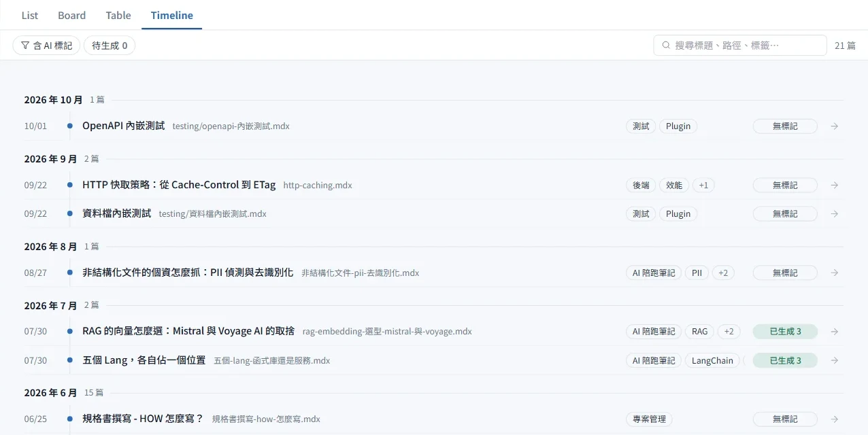This screenshot has width=868, height=435.
Task: Click 已生成 3 badge on RAG row
Action: point(785,332)
